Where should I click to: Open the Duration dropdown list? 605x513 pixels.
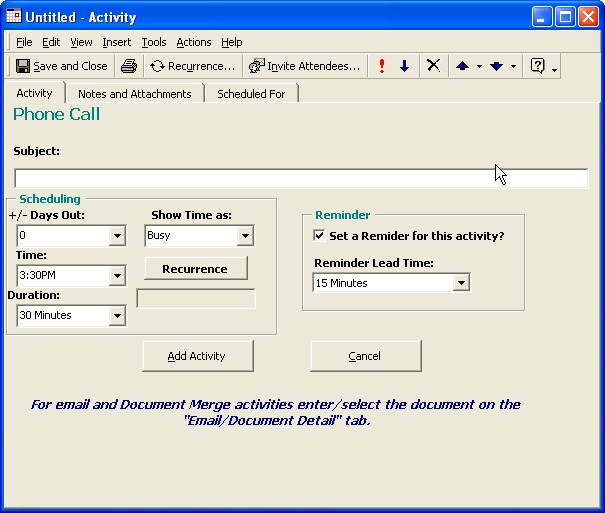pos(117,316)
